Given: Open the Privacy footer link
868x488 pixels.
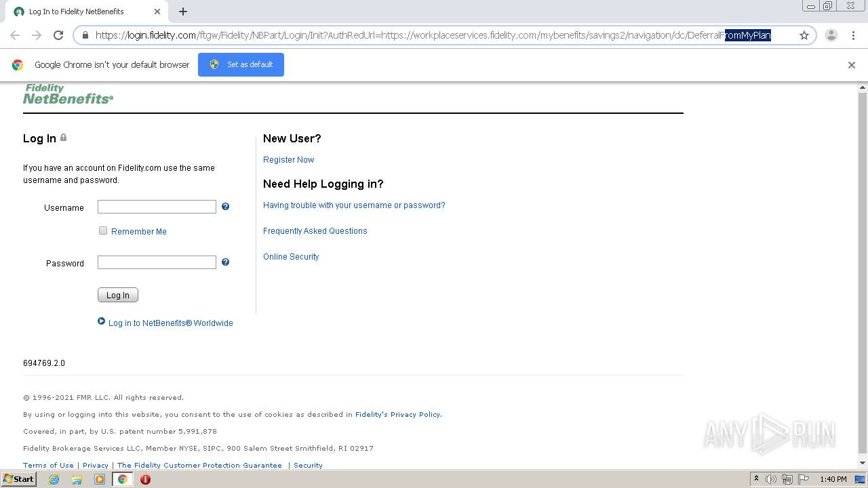Looking at the screenshot, I should coord(96,466).
